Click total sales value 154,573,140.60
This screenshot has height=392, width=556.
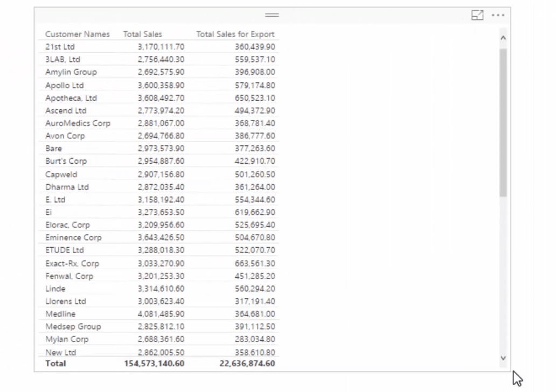click(154, 363)
